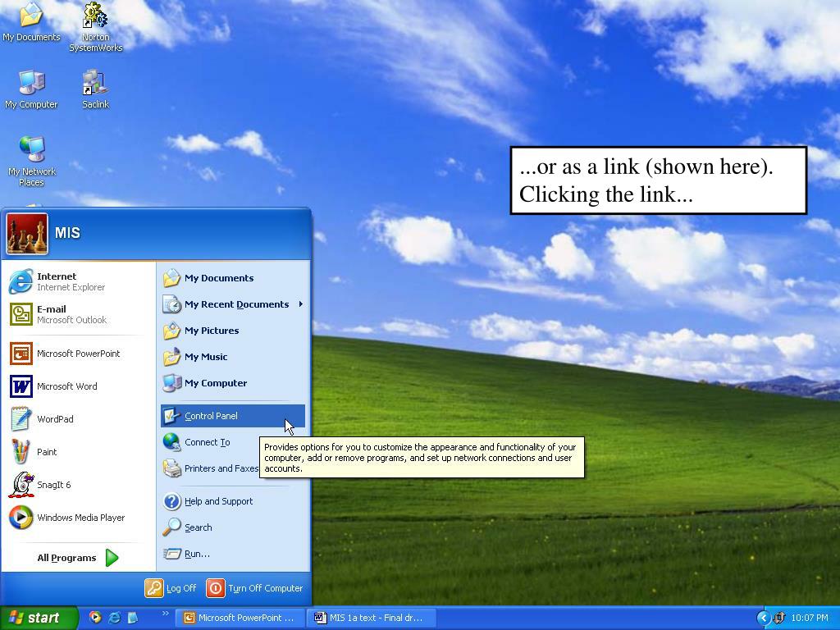
Task: Click the 10:07 PM clock
Action: 809,618
